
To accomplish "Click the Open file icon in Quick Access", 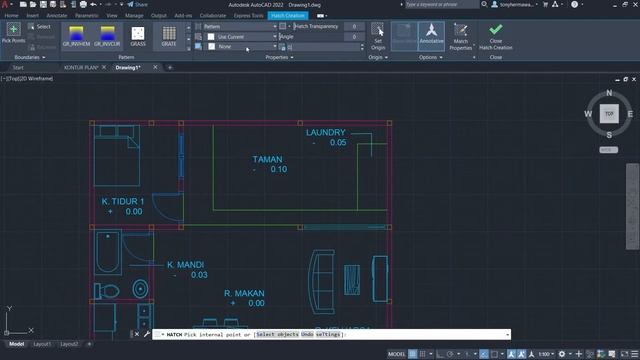I will click(x=33, y=4).
